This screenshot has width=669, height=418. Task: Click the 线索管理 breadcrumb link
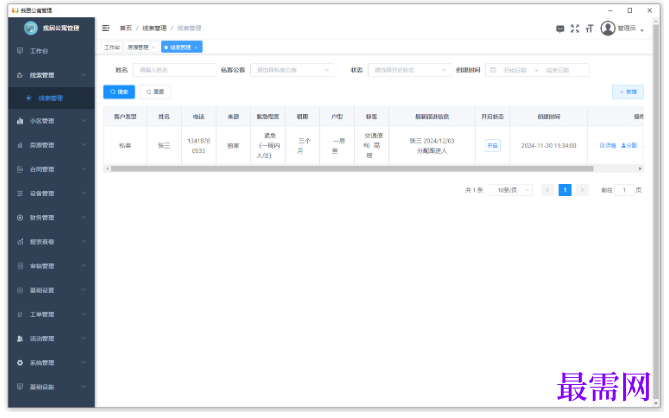click(x=154, y=28)
